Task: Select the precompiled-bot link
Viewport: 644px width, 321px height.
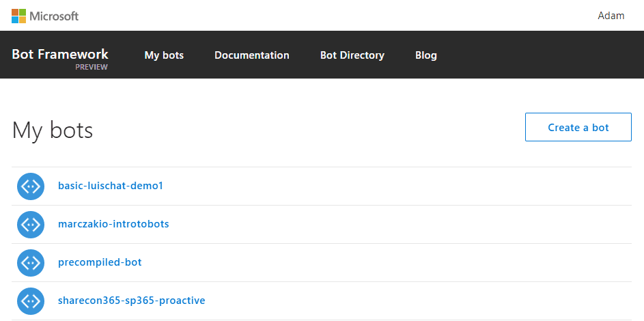Action: tap(100, 262)
